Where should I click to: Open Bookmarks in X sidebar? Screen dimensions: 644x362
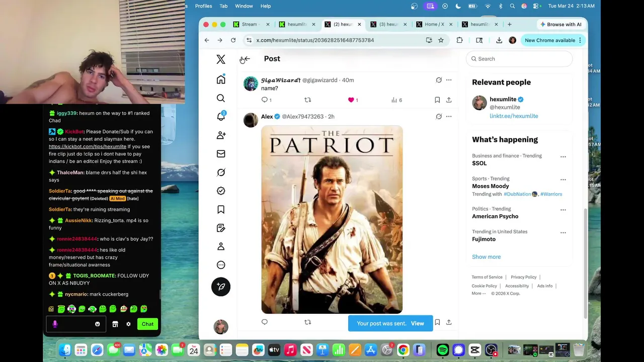pyautogui.click(x=221, y=210)
